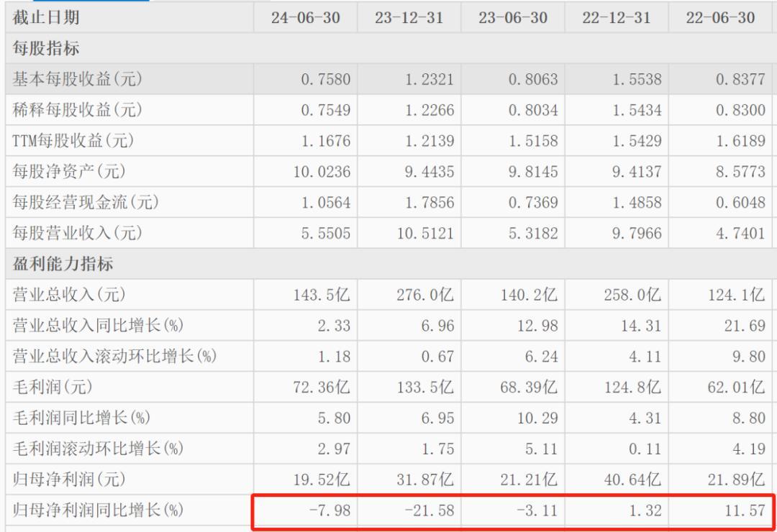Click gross profit value 62.01亿

click(736, 387)
